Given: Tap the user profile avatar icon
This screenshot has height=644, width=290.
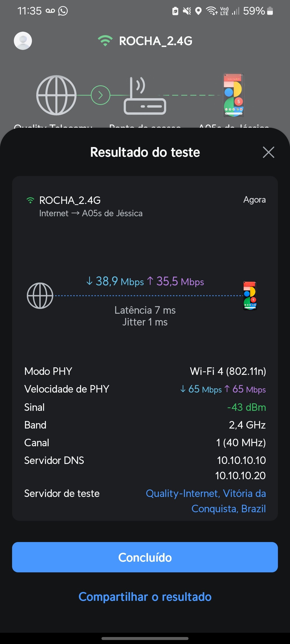Looking at the screenshot, I should 23,41.
